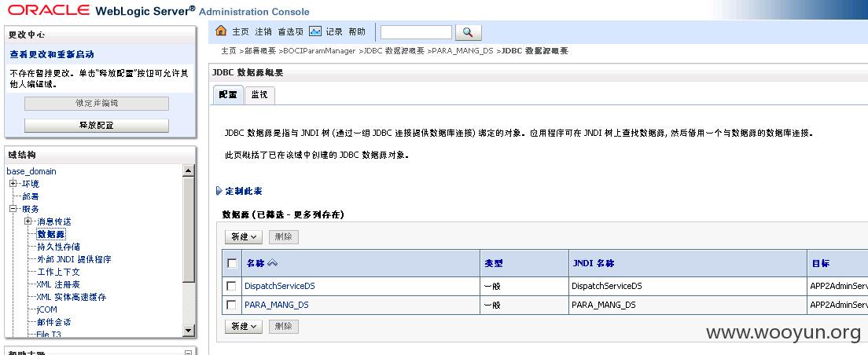The width and height of the screenshot is (868, 355).
Task: Select 数据源 in the domain tree
Action: point(51,234)
